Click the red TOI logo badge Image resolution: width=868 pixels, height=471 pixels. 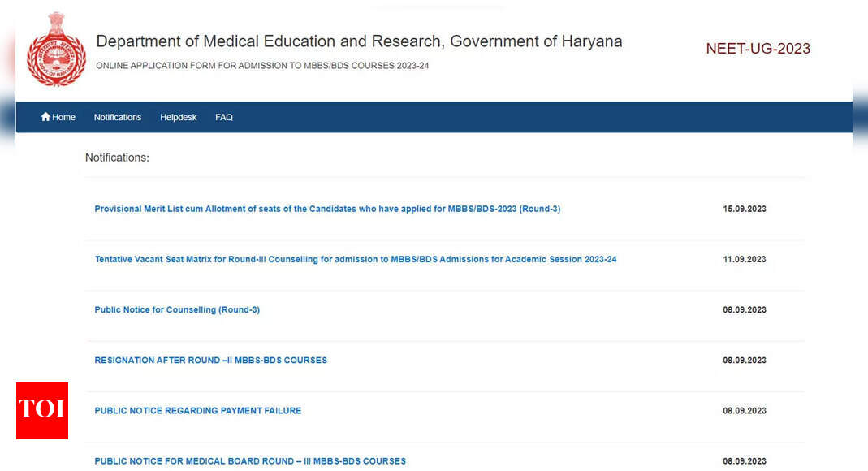42,411
